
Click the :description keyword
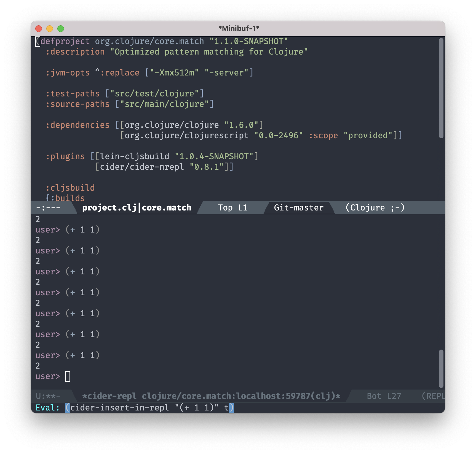pos(75,52)
